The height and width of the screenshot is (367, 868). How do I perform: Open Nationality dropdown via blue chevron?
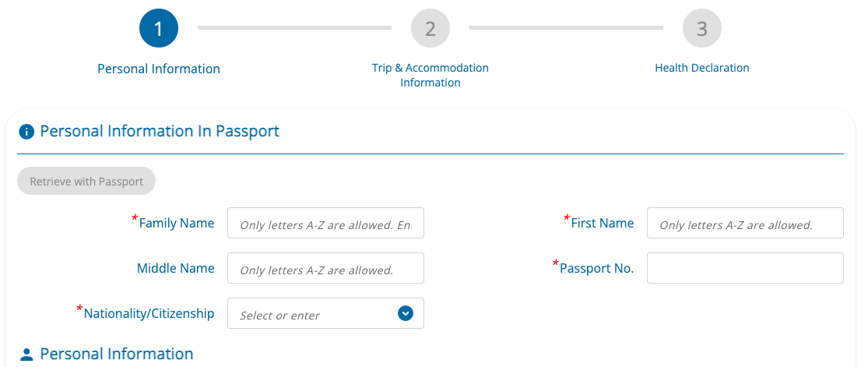coord(405,313)
